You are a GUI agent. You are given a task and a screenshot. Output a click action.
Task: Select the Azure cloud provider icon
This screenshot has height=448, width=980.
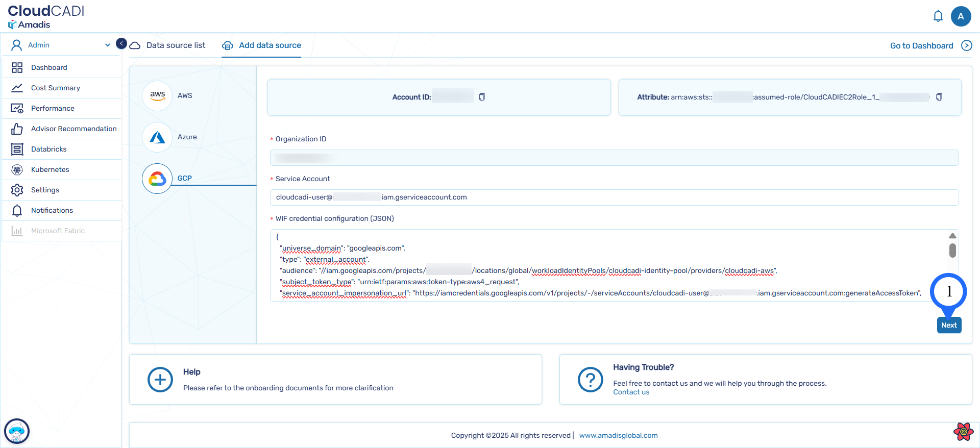pyautogui.click(x=157, y=137)
